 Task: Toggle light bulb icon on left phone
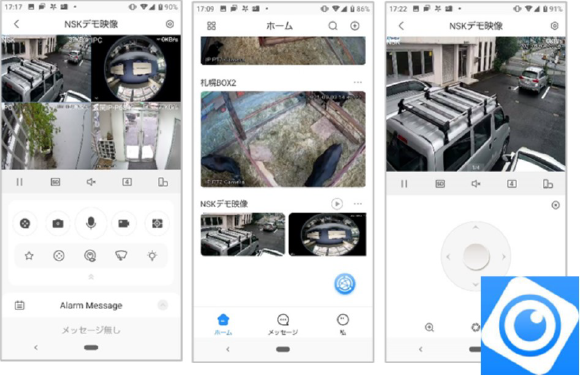pos(152,256)
